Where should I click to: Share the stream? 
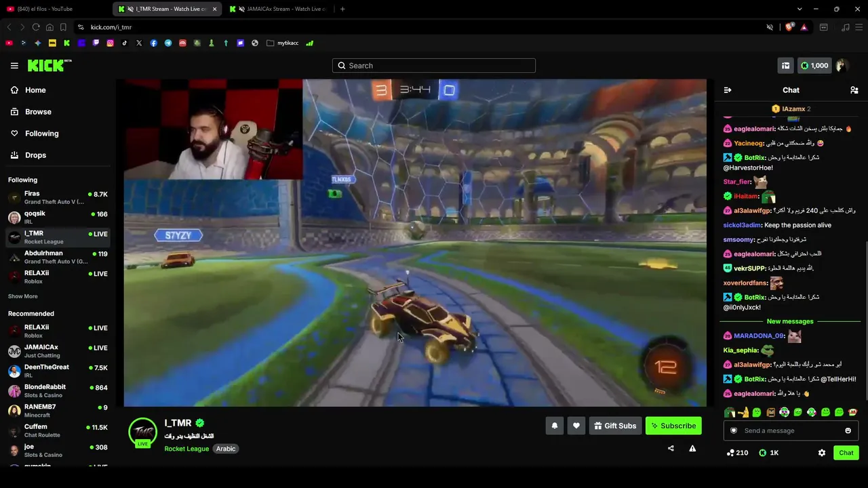(671, 448)
